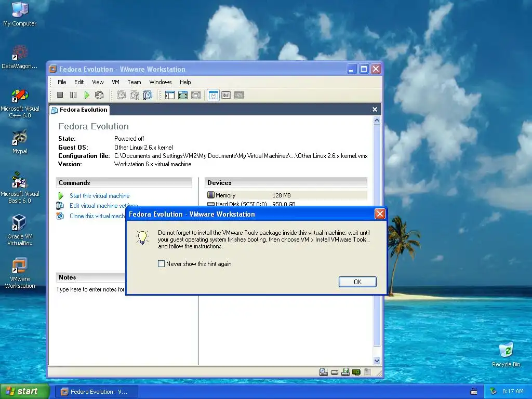Select the Fedora Evolution tab

[x=79, y=110]
